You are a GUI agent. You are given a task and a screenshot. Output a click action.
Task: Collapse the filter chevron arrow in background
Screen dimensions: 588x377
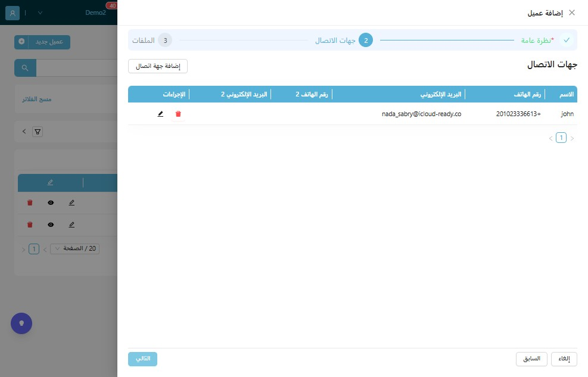tap(24, 132)
